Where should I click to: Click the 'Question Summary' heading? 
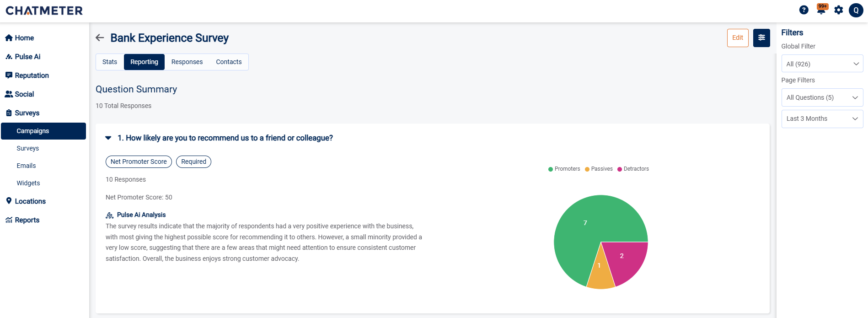[x=136, y=89]
